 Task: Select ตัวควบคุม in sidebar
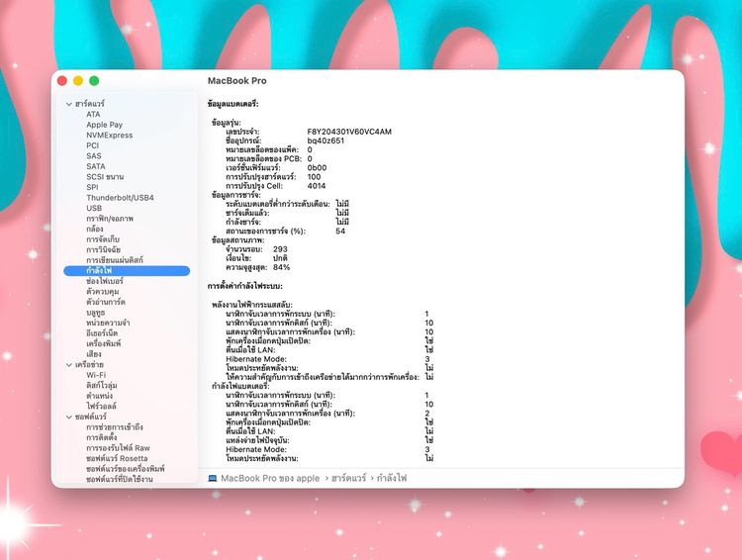point(103,292)
